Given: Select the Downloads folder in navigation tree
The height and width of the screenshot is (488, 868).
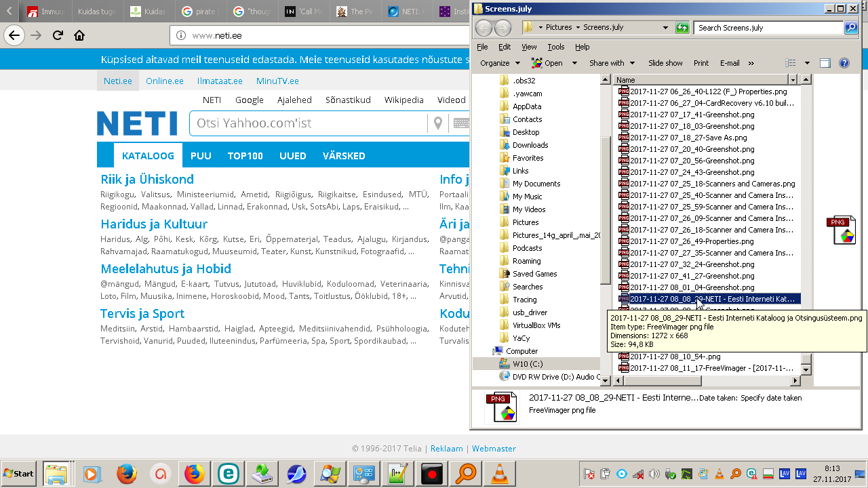Looking at the screenshot, I should pos(530,145).
